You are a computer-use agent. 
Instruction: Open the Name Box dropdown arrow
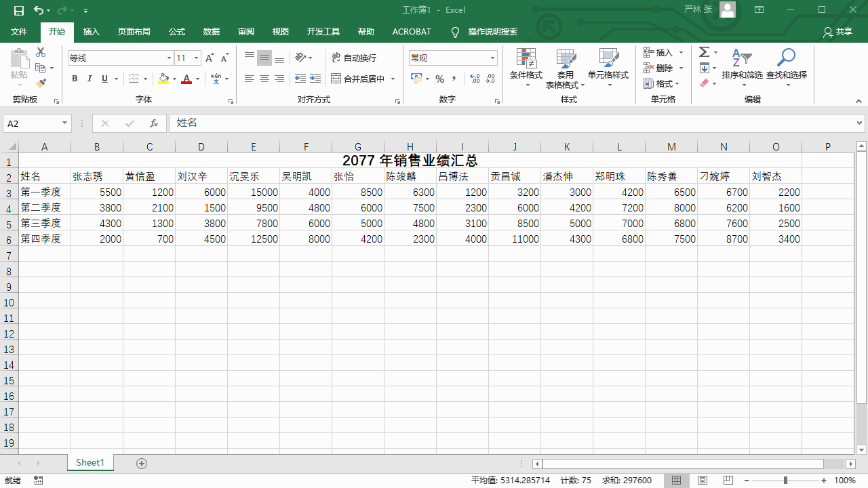[65, 123]
